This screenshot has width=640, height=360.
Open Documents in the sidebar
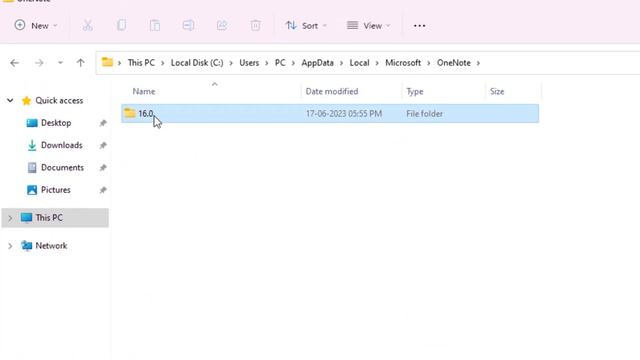coord(62,168)
